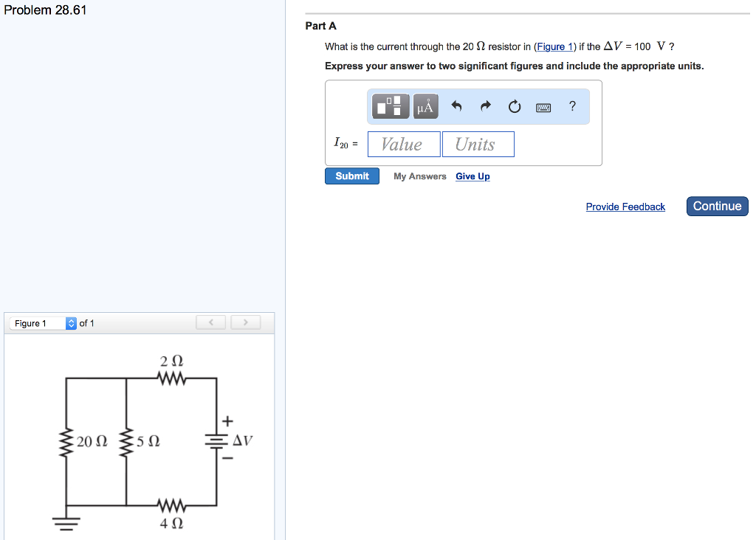Open the equation template palette icon
Viewport: 756px width, 540px height.
(x=389, y=105)
